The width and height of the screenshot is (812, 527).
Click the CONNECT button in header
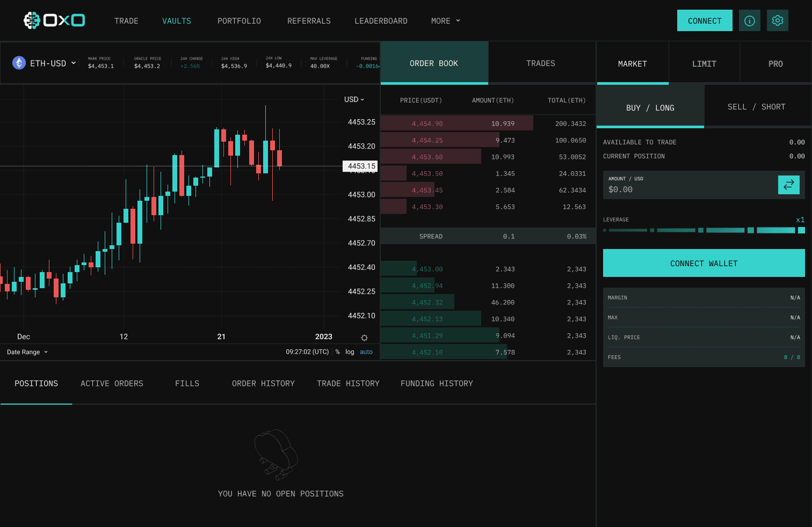(x=705, y=20)
